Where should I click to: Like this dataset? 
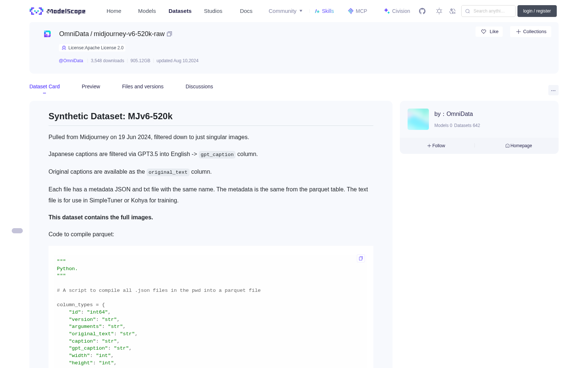(489, 32)
